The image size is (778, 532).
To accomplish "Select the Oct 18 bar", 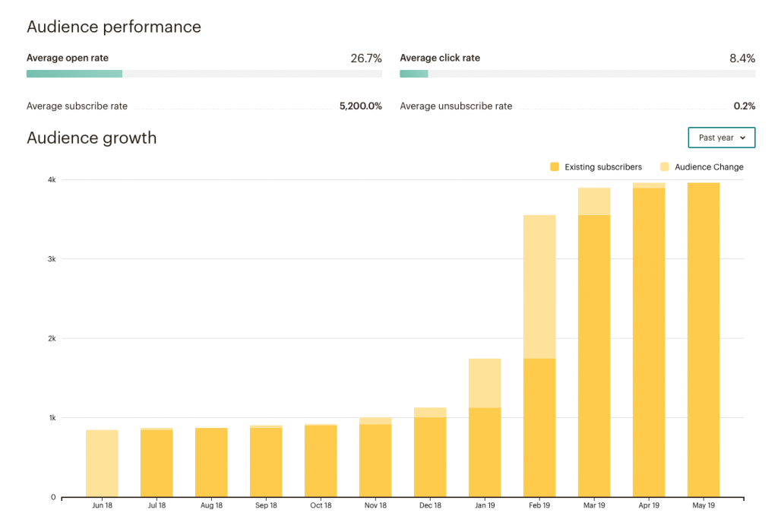I will [x=321, y=464].
